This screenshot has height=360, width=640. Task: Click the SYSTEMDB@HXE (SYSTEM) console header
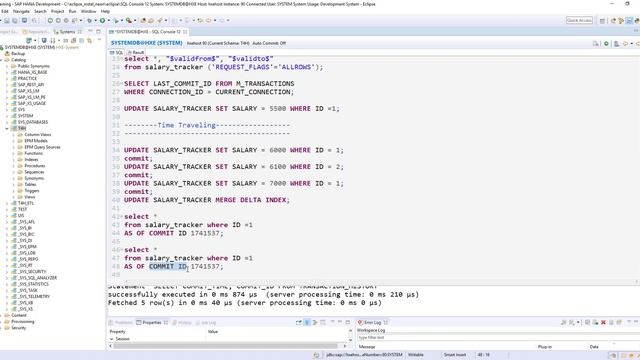pos(147,43)
